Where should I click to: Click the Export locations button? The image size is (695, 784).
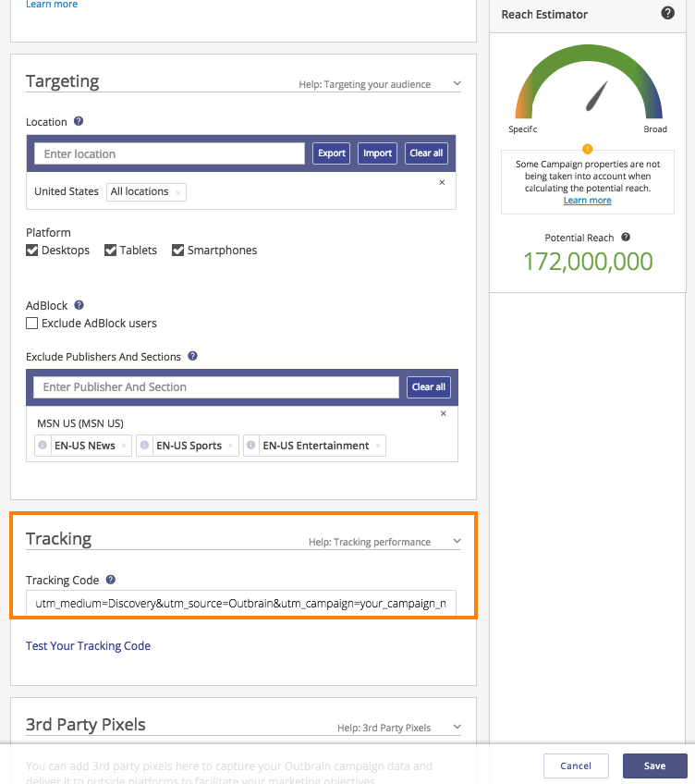tap(331, 153)
